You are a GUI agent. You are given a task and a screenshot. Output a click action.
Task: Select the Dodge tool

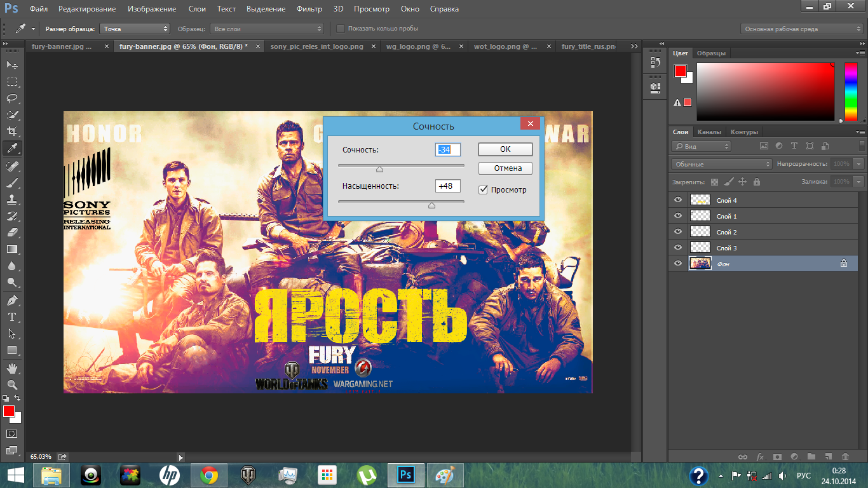[x=12, y=282]
